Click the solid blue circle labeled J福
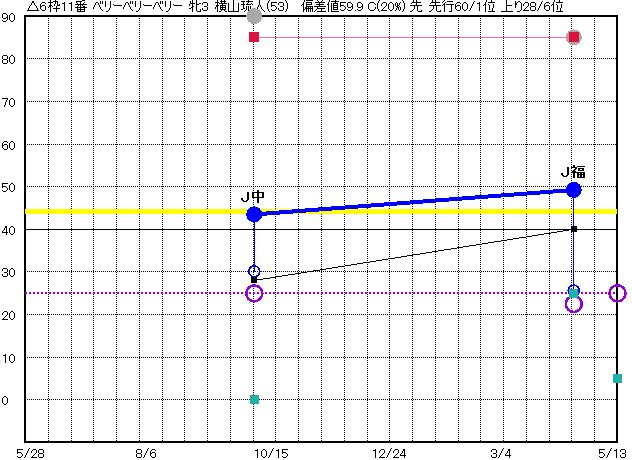Screen dimensions: 632x460 point(574,189)
